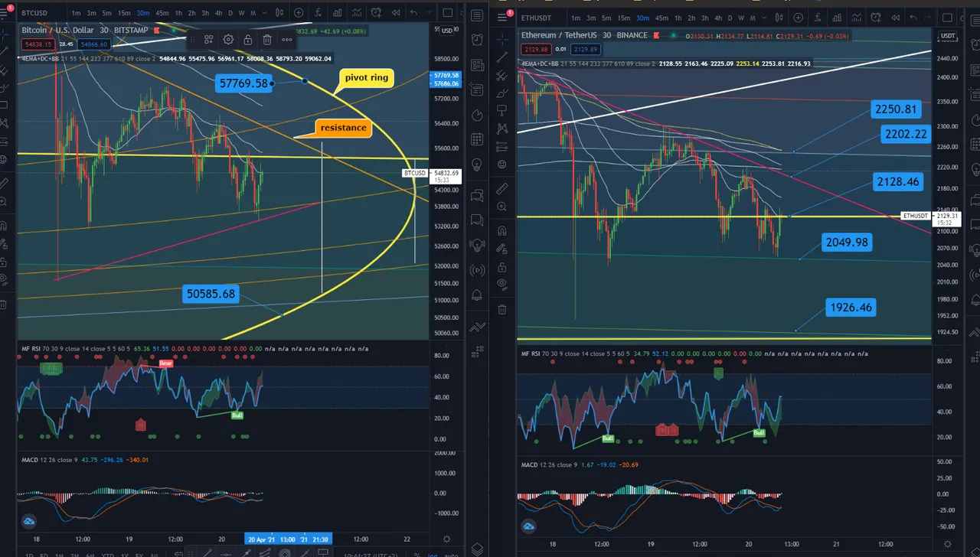980x557 pixels.
Task: Click the MF RSI legend in BTCUSD pane
Action: tap(30, 349)
